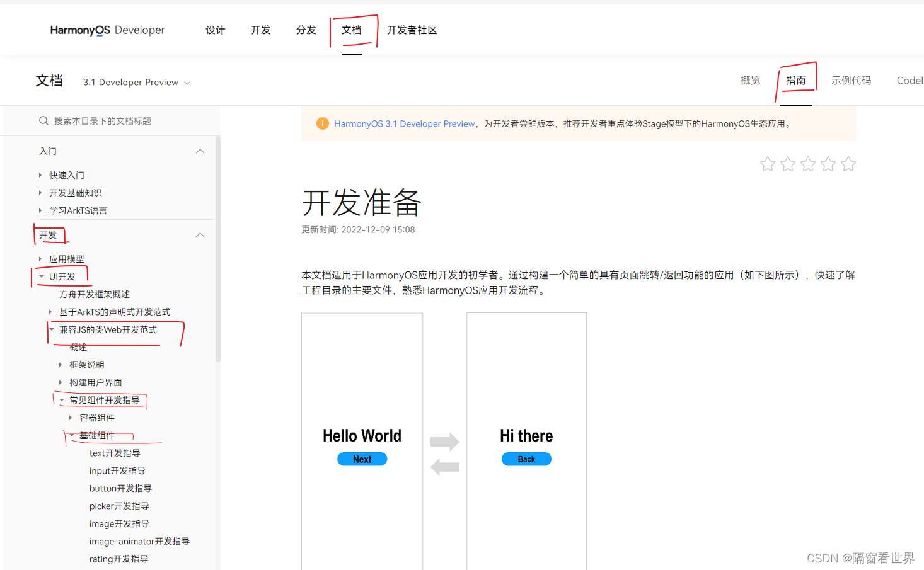Switch to the 概览 tab
Image resolution: width=924 pixels, height=570 pixels.
[x=750, y=81]
